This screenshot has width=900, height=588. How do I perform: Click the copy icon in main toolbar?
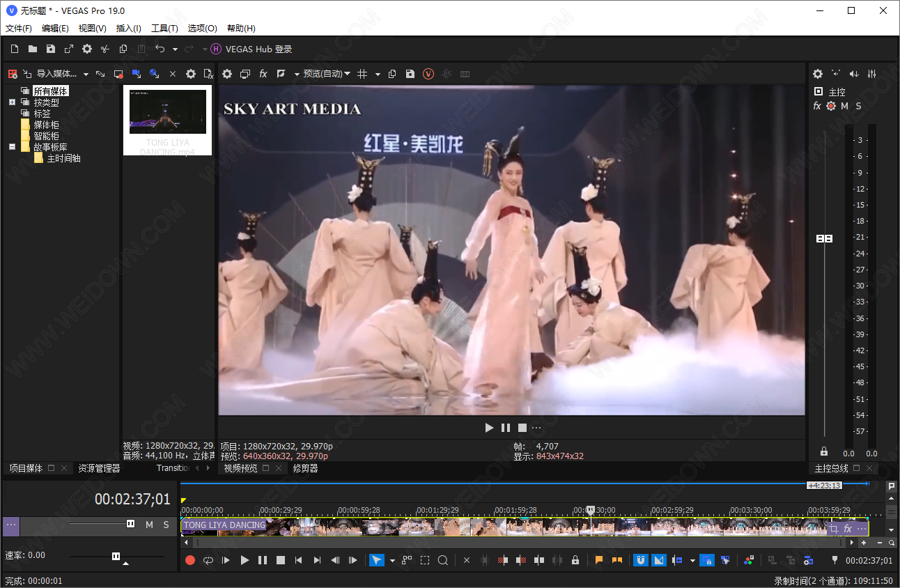pyautogui.click(x=123, y=49)
